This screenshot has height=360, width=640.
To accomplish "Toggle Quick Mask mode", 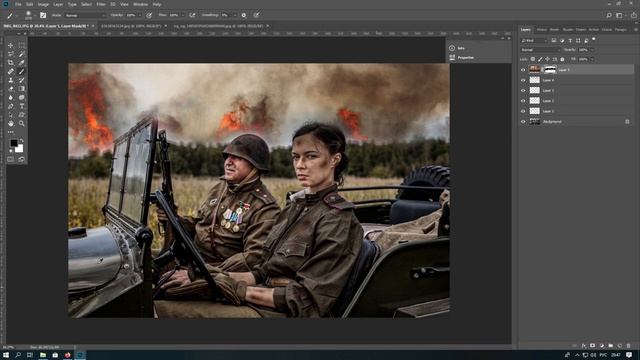I will coord(11,159).
